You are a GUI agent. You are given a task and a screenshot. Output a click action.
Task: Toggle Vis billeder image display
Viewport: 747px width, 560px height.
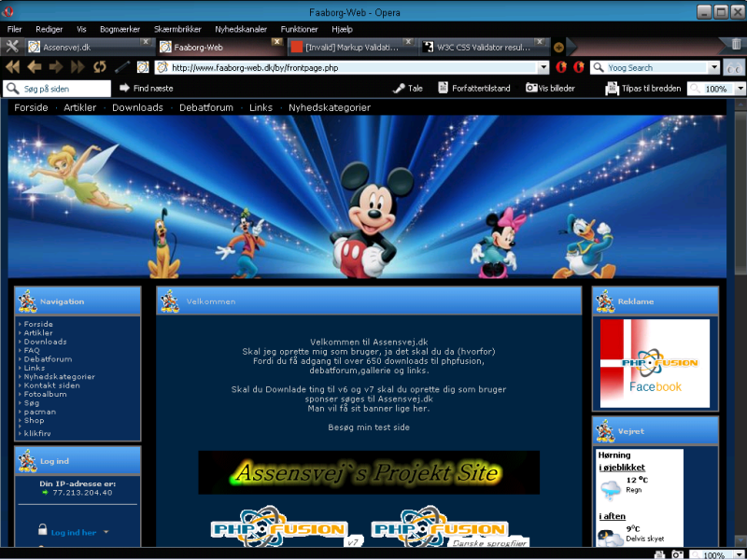tap(550, 89)
